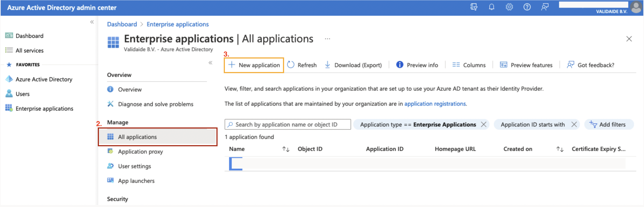Refresh the applications list
Image resolution: width=644 pixels, height=207 pixels.
point(302,65)
